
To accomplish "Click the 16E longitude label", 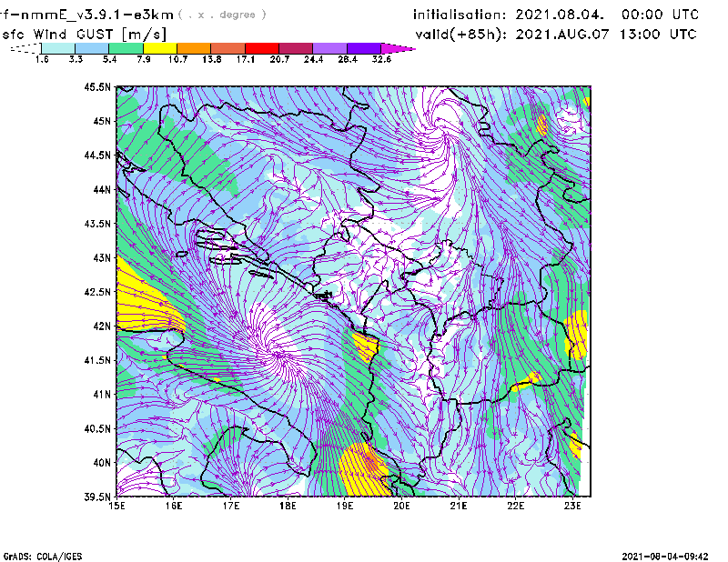I will [174, 506].
